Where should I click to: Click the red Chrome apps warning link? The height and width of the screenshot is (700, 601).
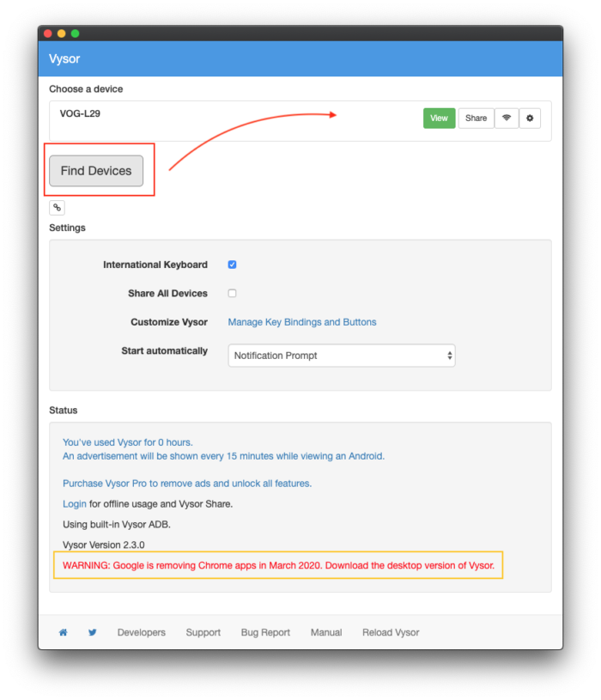coord(278,565)
